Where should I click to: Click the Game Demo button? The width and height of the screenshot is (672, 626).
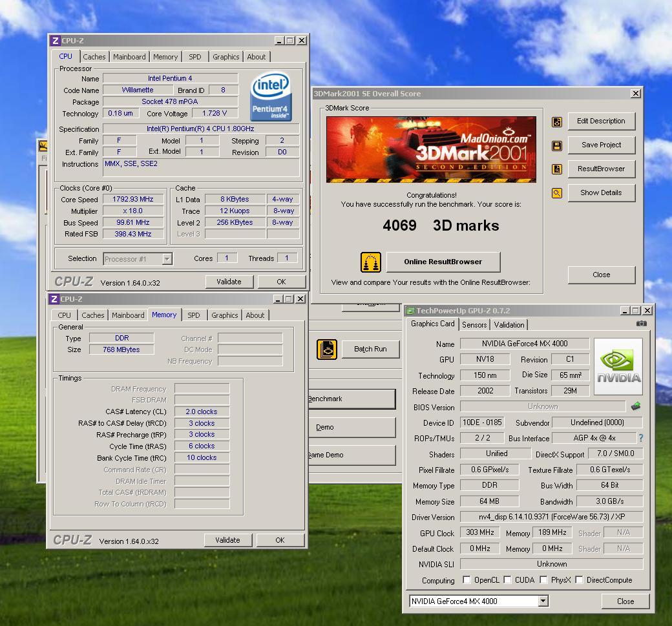click(352, 455)
